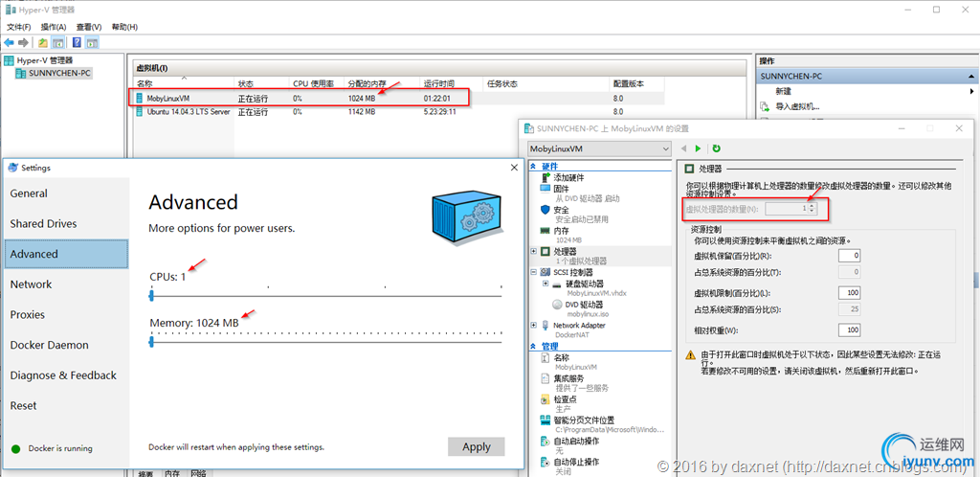Open the MobyLinuxVM dropdown in the VM settings window
The image size is (980, 477).
599,148
